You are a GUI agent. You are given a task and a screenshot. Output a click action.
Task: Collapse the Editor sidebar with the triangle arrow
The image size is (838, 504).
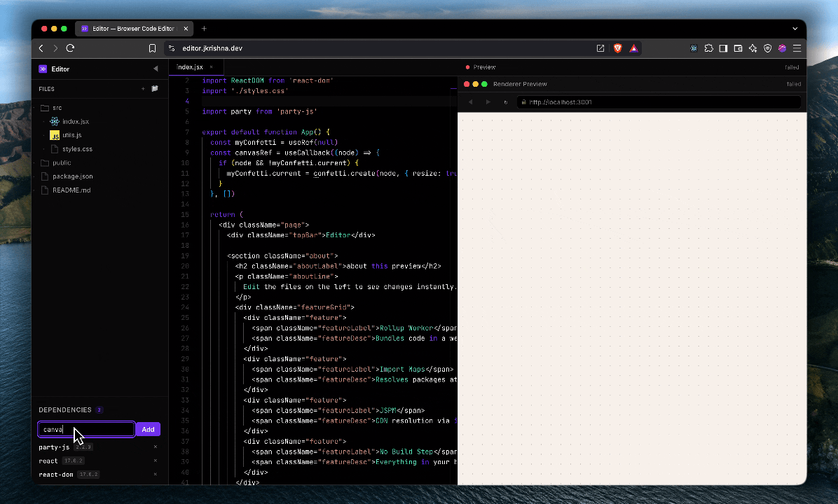(x=156, y=69)
